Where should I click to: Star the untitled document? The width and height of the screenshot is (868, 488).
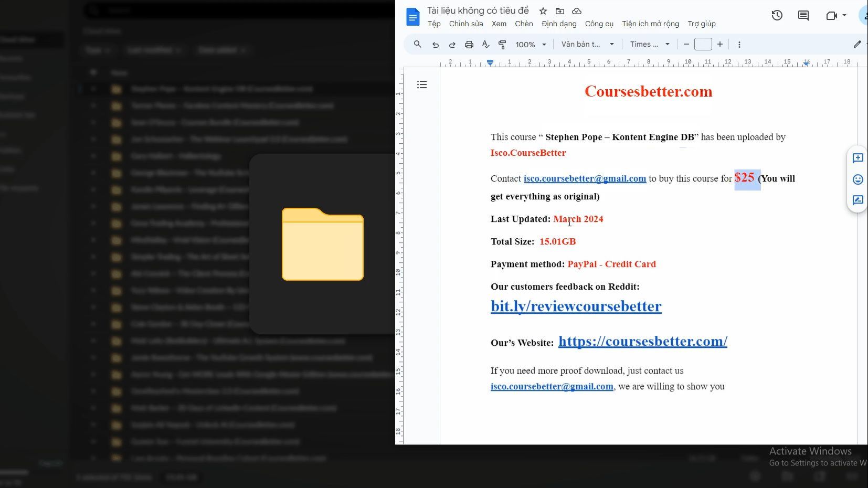click(x=543, y=11)
